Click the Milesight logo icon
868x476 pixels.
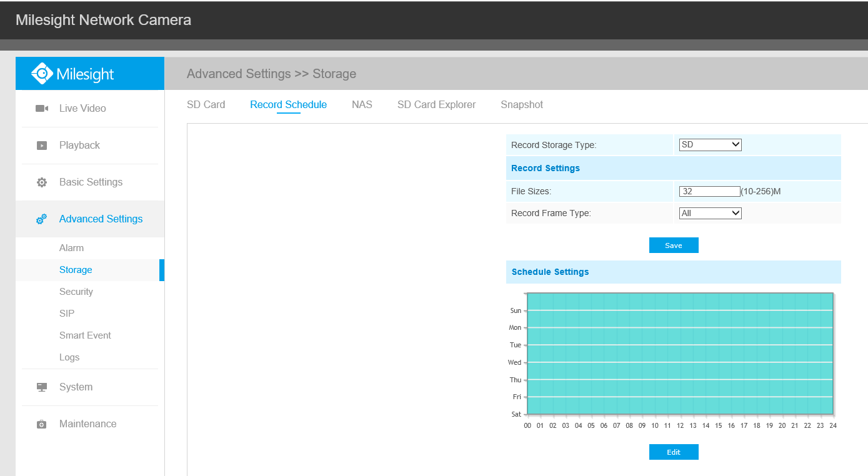point(42,74)
